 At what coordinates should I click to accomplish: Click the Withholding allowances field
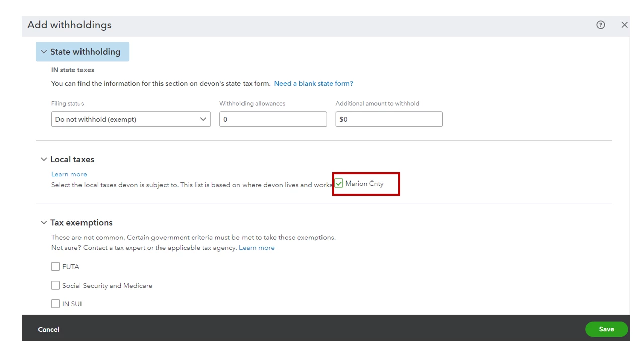coord(273,119)
